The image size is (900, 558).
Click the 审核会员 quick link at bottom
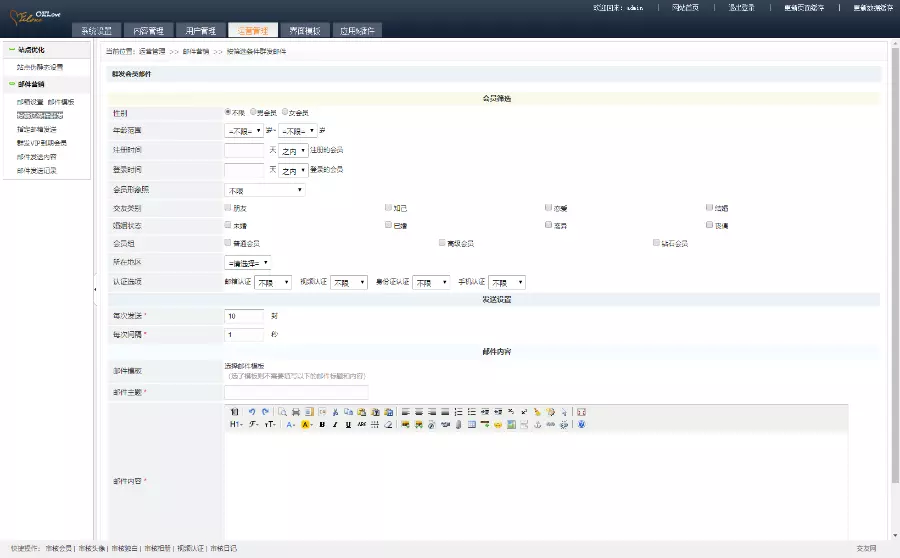[x=59, y=548]
